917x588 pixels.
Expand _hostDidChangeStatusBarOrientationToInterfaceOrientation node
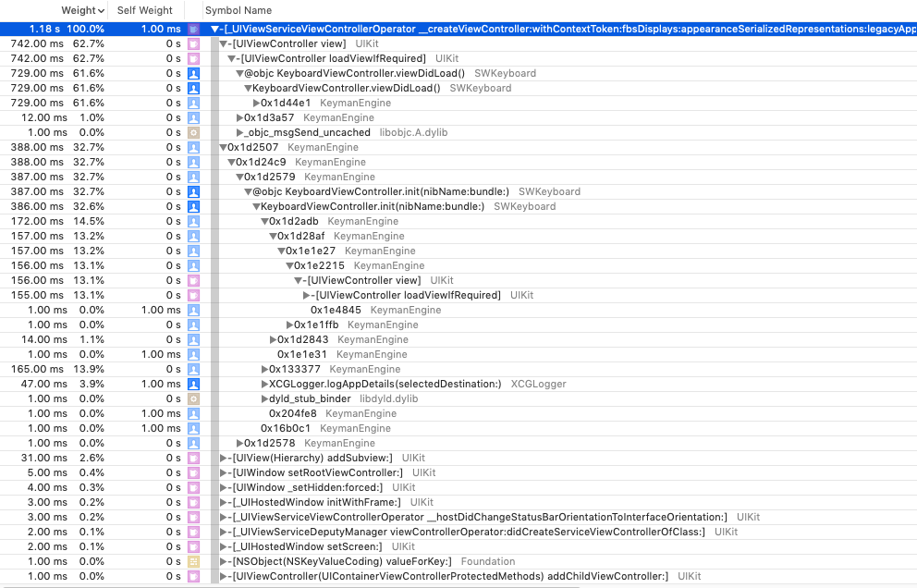pos(223,517)
